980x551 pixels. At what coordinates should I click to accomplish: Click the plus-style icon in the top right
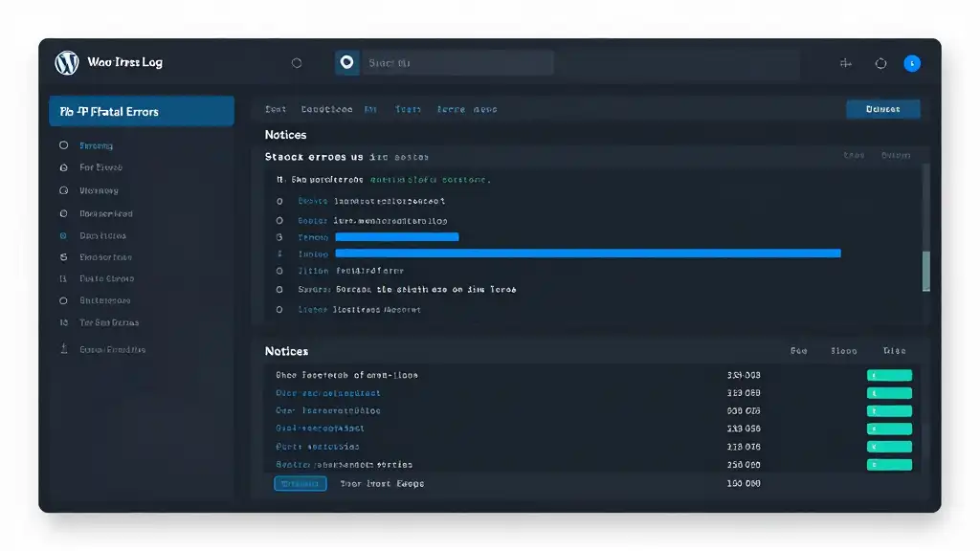pyautogui.click(x=846, y=63)
